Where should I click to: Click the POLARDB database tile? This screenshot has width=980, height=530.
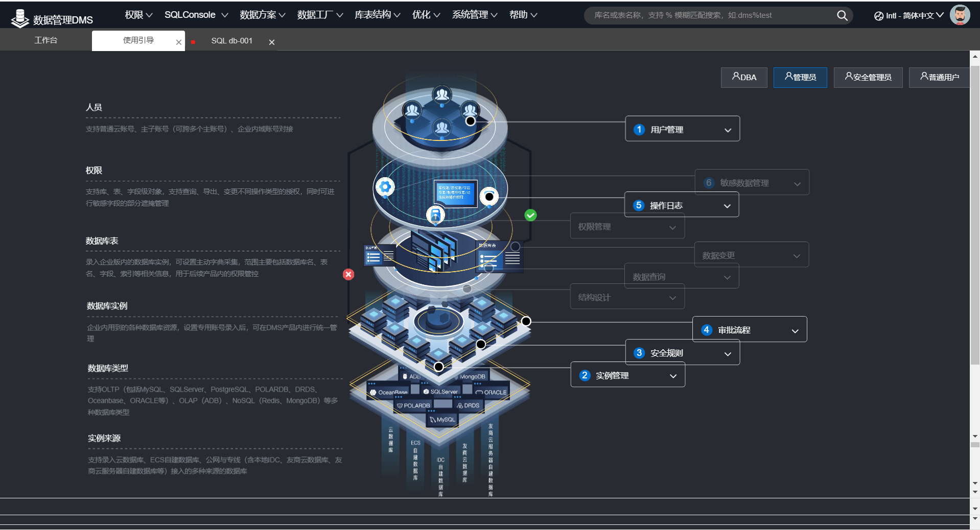point(413,405)
